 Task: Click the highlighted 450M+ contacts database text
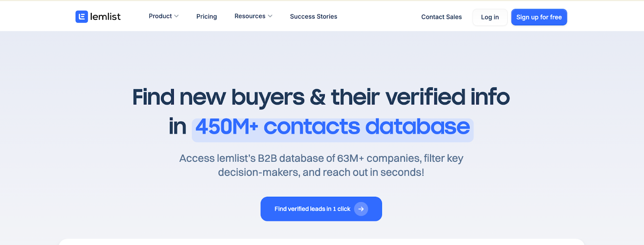[332, 127]
